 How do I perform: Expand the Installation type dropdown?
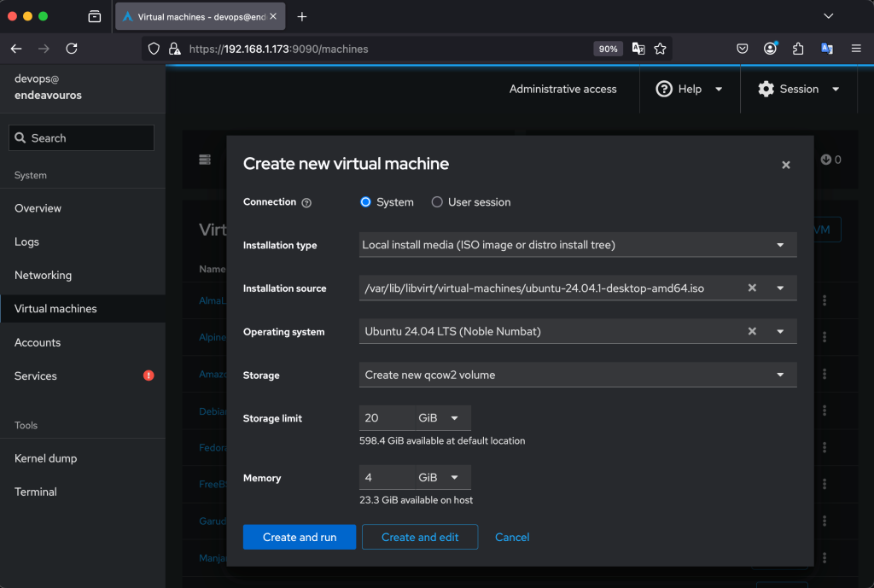tap(578, 245)
